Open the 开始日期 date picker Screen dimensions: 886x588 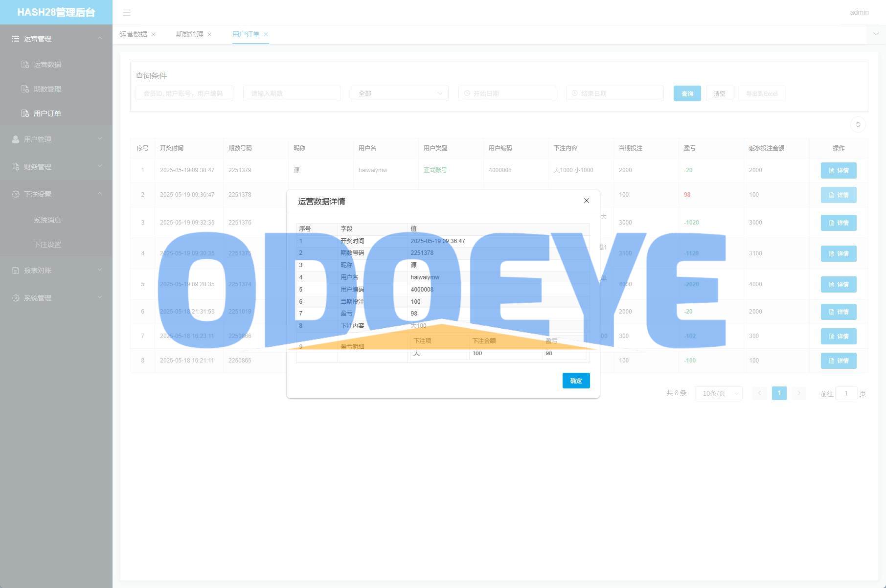click(x=507, y=93)
